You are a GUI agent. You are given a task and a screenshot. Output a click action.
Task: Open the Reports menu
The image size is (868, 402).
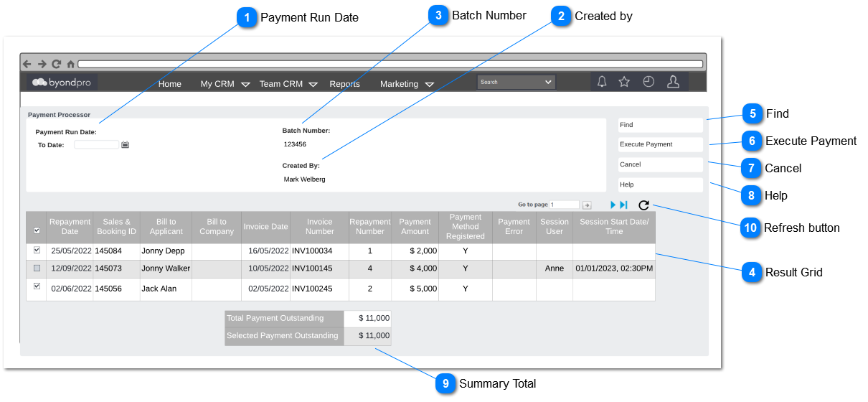345,84
